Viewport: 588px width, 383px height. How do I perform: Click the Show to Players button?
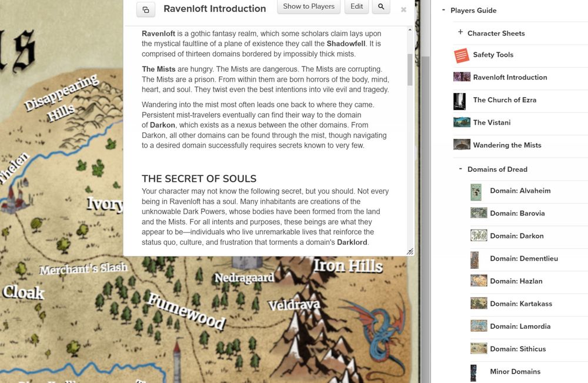click(309, 6)
